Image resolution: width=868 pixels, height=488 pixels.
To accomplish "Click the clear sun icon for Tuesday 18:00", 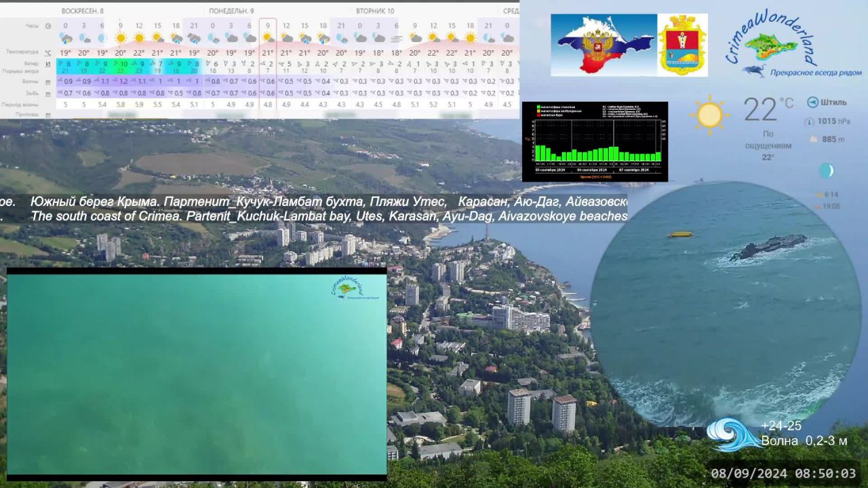I will (x=470, y=38).
